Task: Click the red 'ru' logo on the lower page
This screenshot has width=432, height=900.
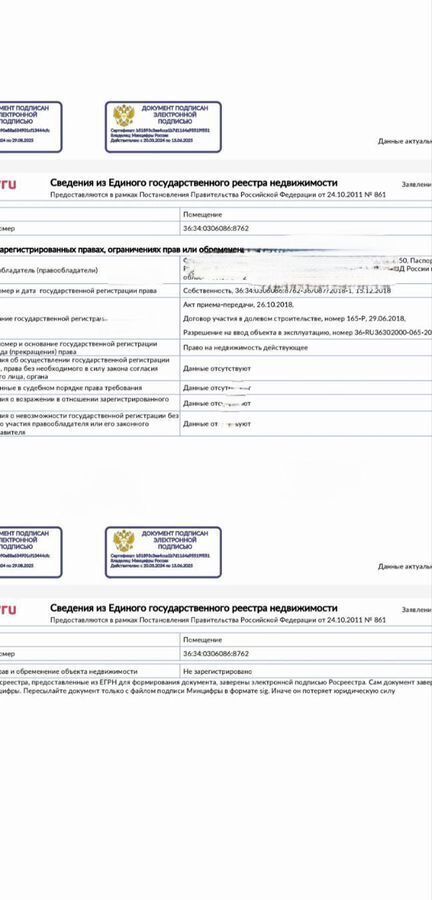Action: click(8, 610)
